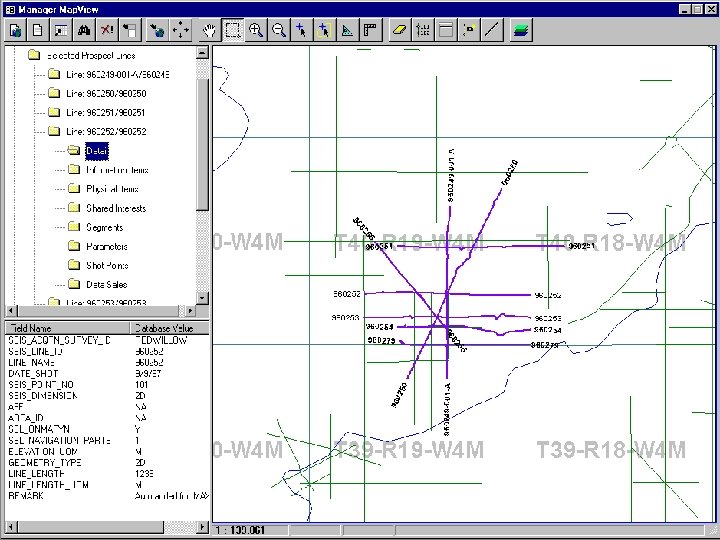Select the pointer with yellow box tool
The image size is (720, 540).
pos(325,30)
